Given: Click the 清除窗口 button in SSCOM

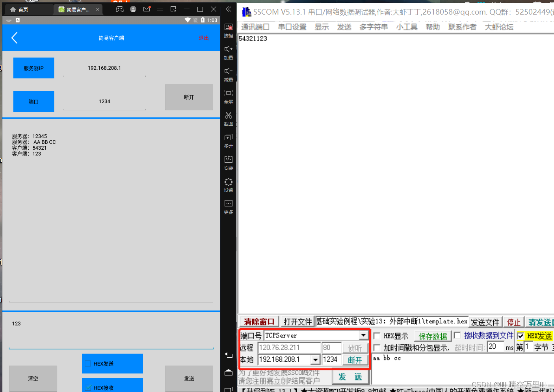Looking at the screenshot, I should coord(259,322).
